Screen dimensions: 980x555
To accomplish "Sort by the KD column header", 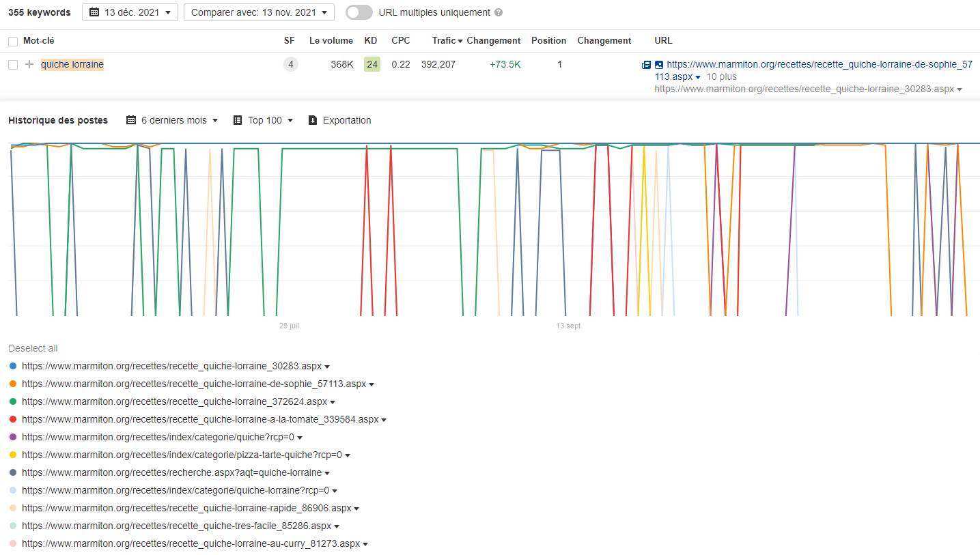I will 371,41.
